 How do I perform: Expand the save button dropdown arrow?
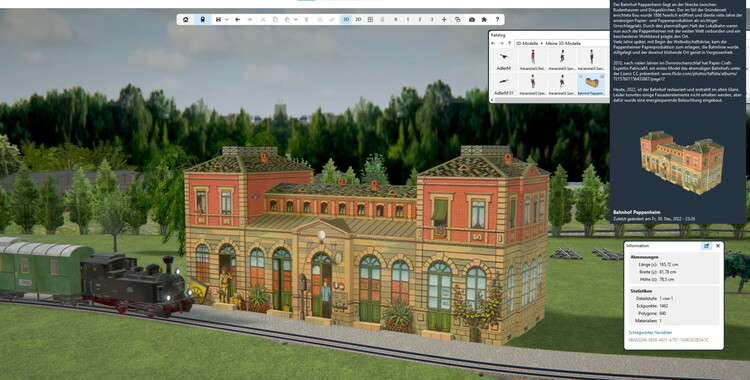coord(227,20)
